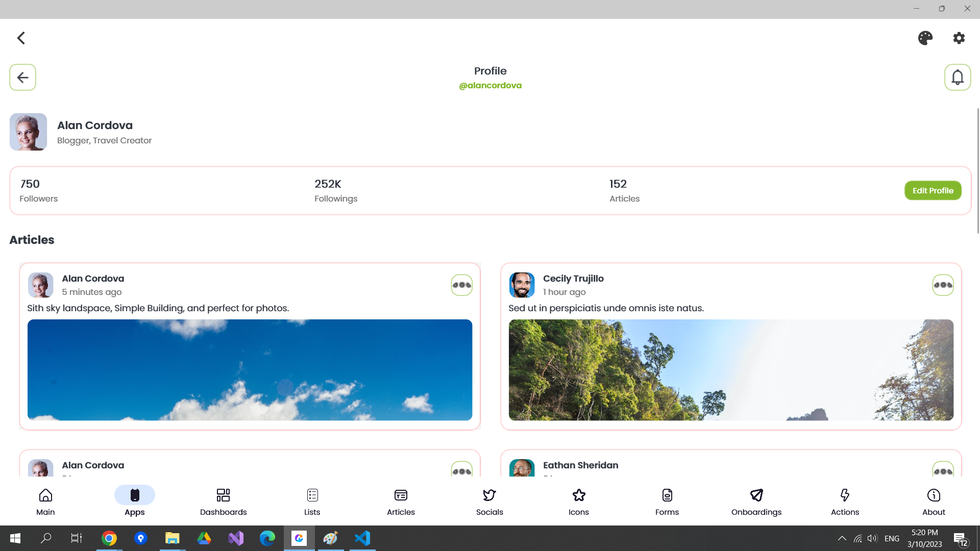Viewport: 980px width, 551px height.
Task: Open the Onboardings paper plane tab
Action: coord(756,502)
